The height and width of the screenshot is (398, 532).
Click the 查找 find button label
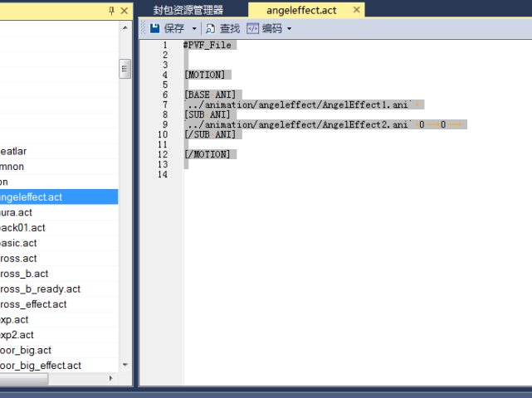[x=230, y=28]
